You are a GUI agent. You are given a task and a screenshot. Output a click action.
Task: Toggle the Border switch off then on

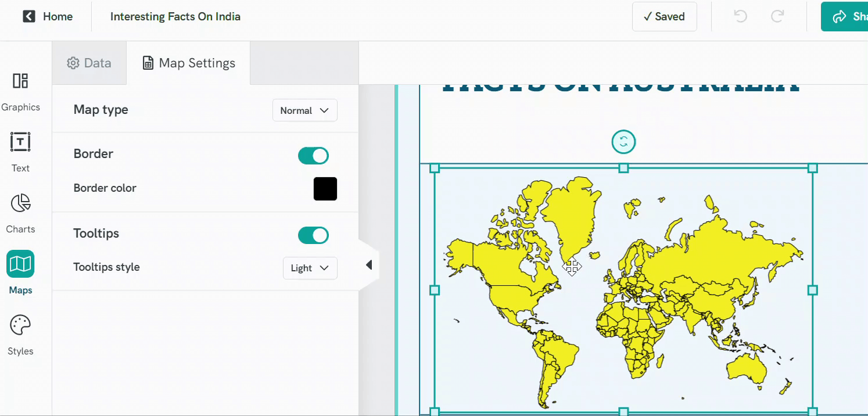313,155
